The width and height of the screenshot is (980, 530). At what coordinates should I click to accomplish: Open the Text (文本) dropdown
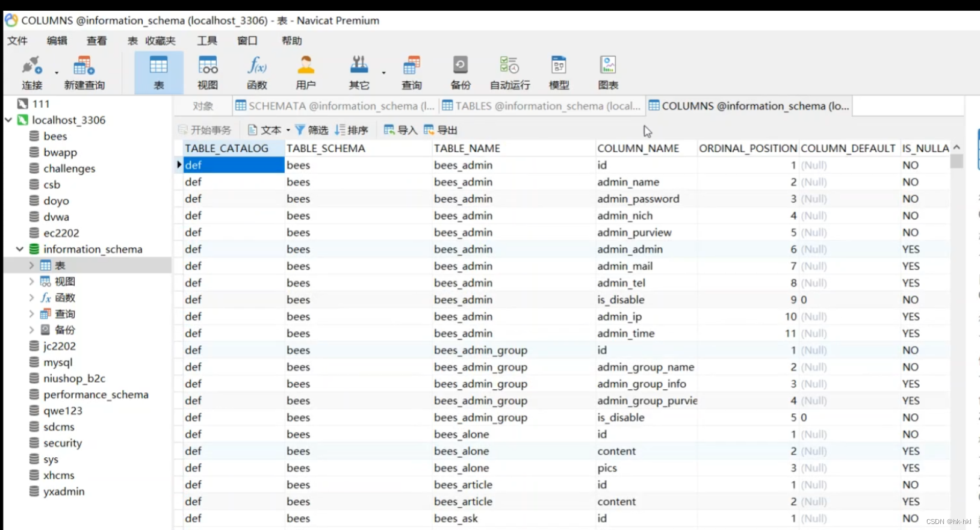tap(268, 130)
